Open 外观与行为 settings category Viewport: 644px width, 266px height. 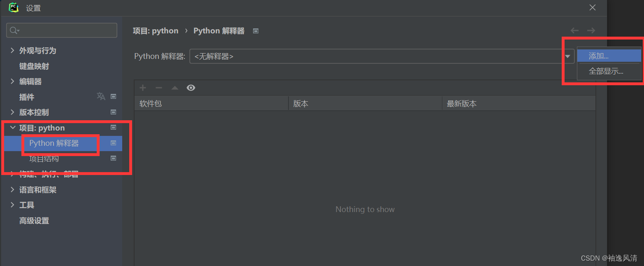37,51
